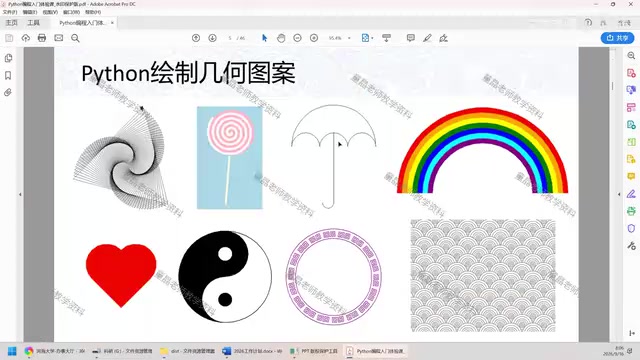
Task: Open the yellow Request Signatures tool icon
Action: (x=631, y=159)
